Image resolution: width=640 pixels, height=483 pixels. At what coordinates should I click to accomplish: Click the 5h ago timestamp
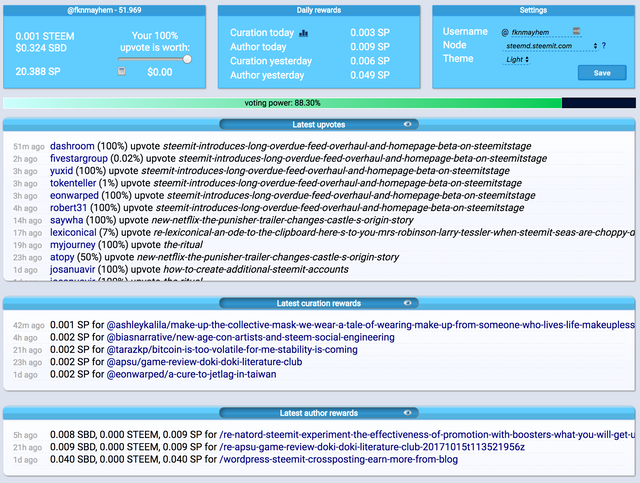click(x=25, y=435)
